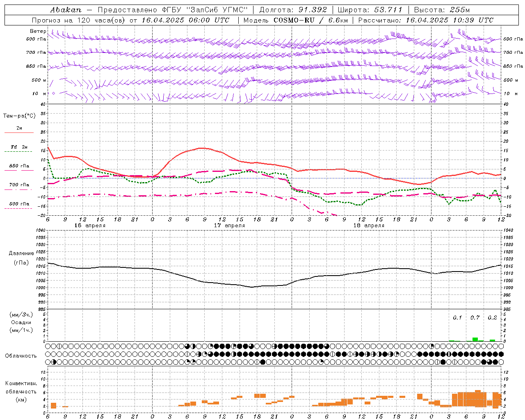Click the tallest green precipitation bar
The height and width of the screenshot is (420, 525).
tap(475, 339)
